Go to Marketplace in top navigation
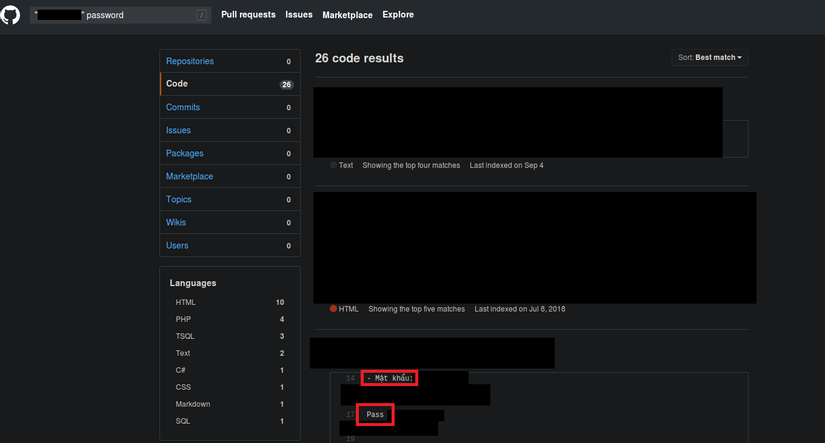825x443 pixels. coord(347,15)
